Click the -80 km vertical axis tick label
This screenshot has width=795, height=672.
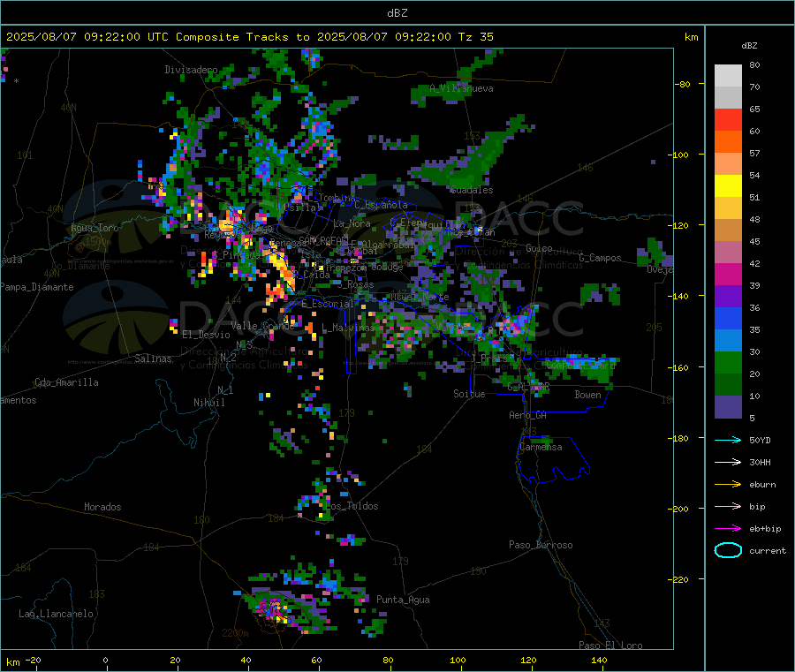pyautogui.click(x=681, y=84)
